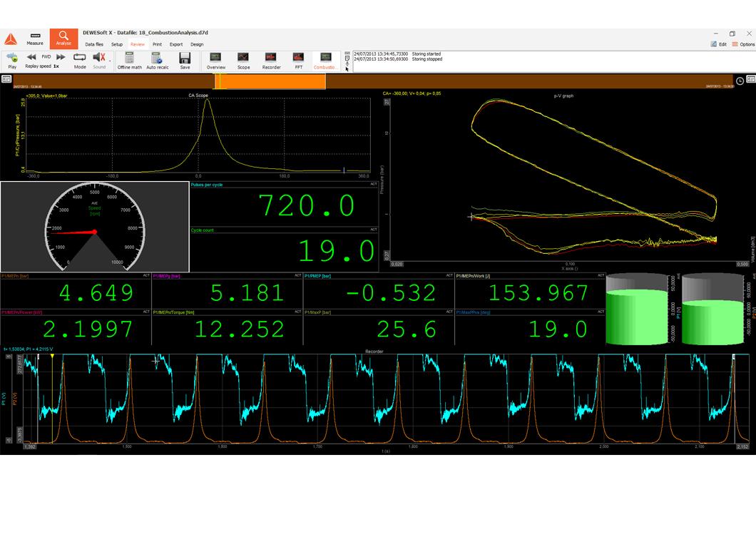Click the P1/PMEP value -0.532
The height and width of the screenshot is (542, 756).
(391, 293)
